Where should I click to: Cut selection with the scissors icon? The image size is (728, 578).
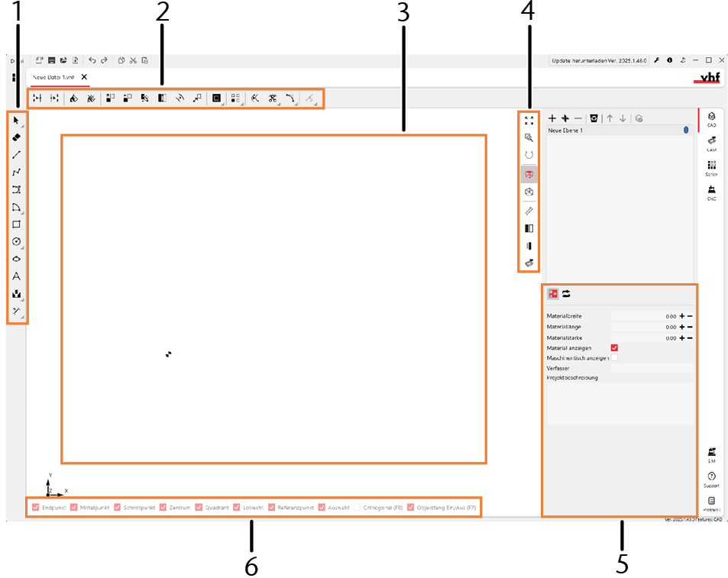click(x=133, y=60)
